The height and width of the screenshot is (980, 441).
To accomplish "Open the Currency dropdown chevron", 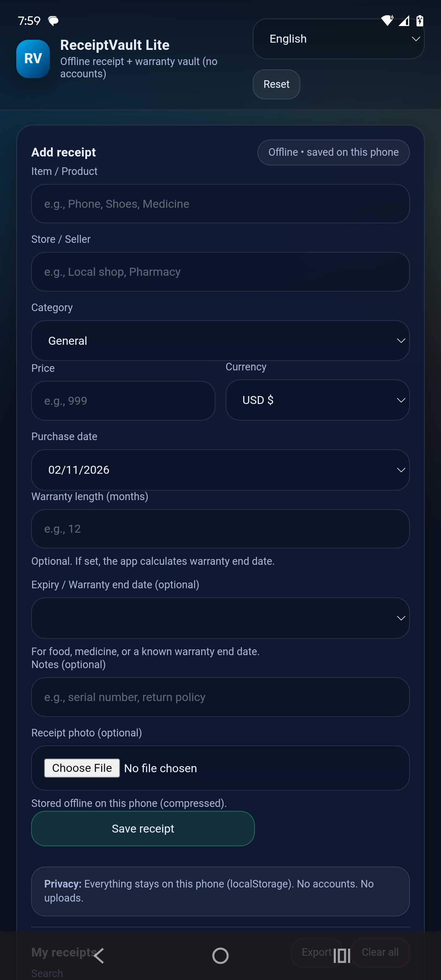I will 401,400.
